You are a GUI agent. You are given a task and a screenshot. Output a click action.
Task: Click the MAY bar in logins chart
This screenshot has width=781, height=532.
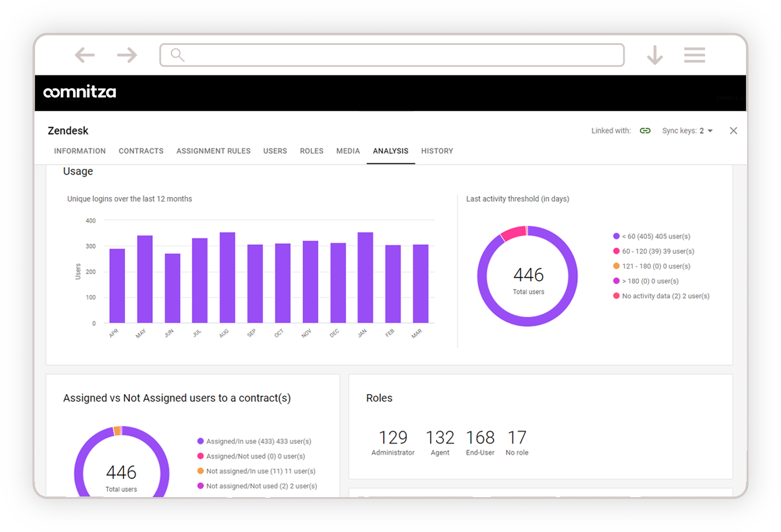[145, 279]
